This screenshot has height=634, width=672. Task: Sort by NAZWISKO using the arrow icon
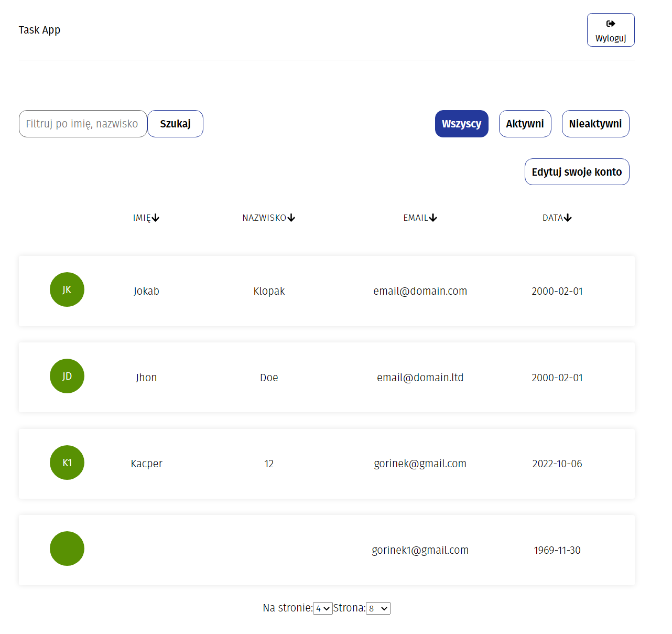[292, 217]
